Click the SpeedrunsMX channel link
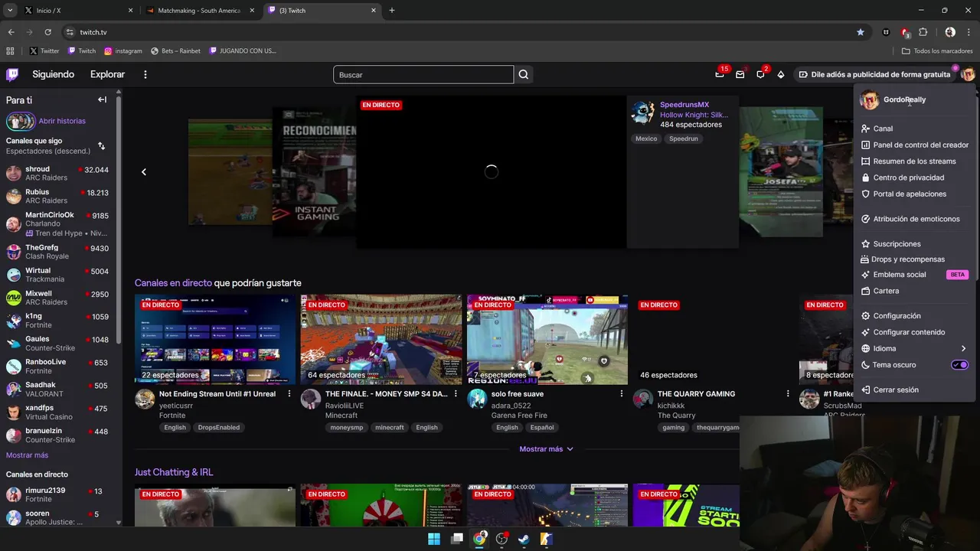Viewport: 980px width, 551px height. coord(684,105)
